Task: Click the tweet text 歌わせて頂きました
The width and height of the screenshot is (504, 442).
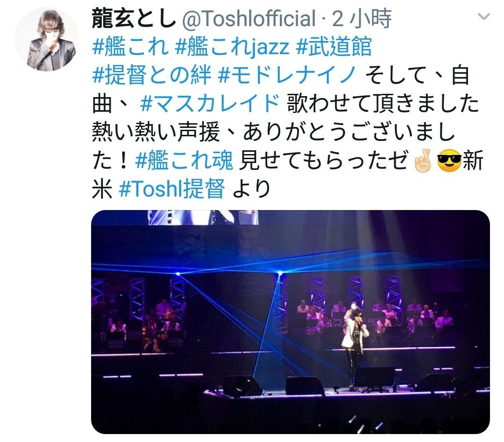Action: [x=383, y=103]
